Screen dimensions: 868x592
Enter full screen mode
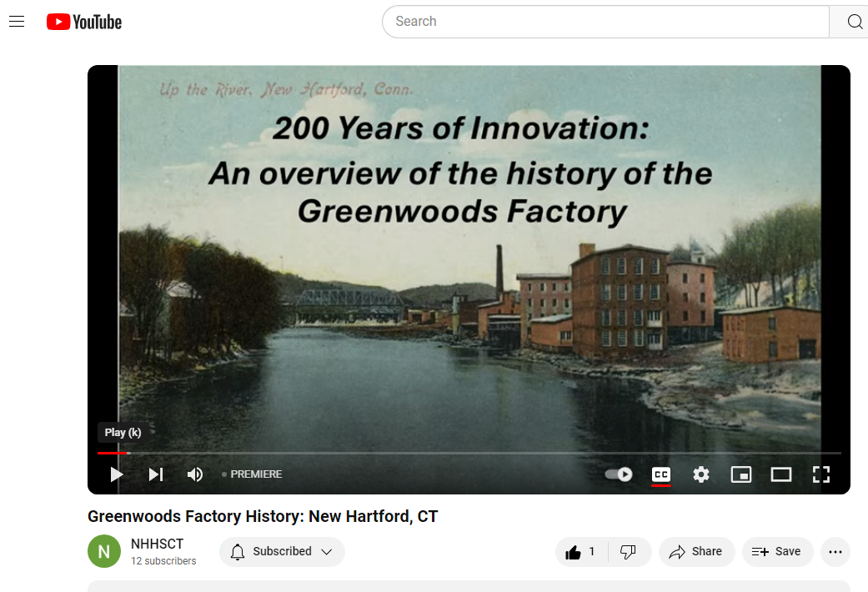(821, 474)
